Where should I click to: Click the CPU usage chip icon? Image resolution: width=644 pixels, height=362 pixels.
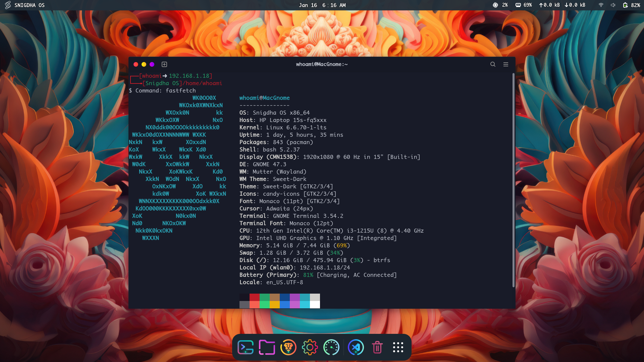tap(495, 5)
